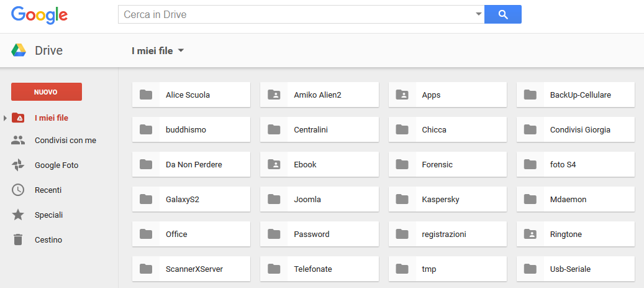
Task: Open the search options dropdown arrow
Action: point(478,14)
